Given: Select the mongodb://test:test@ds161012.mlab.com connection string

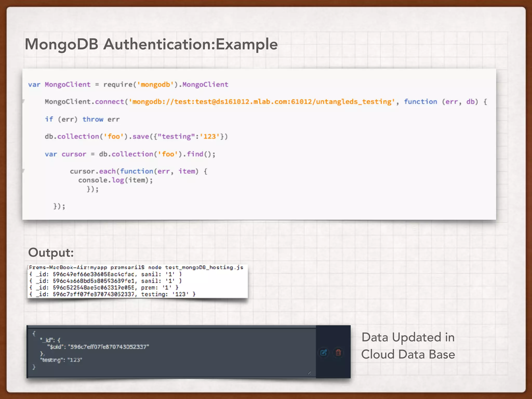Looking at the screenshot, I should tap(262, 102).
